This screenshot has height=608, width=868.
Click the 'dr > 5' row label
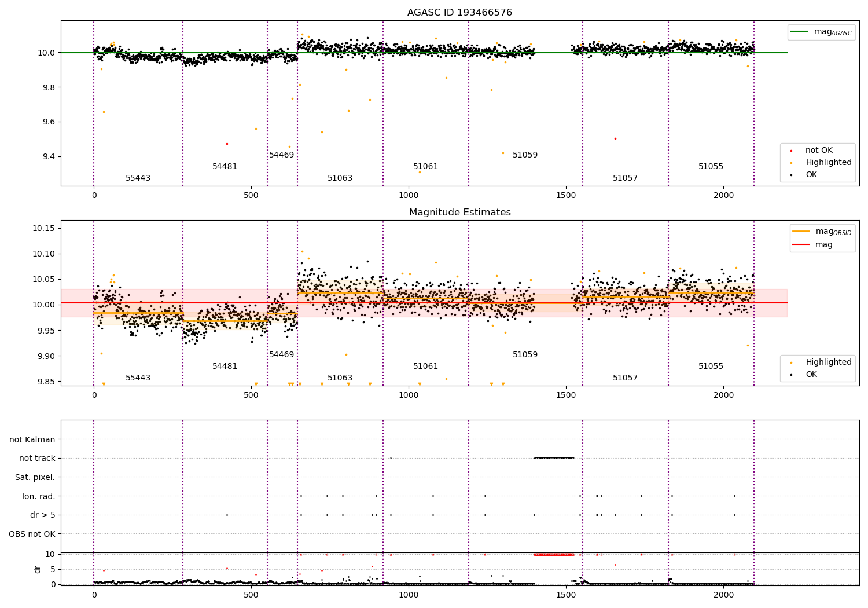(43, 515)
